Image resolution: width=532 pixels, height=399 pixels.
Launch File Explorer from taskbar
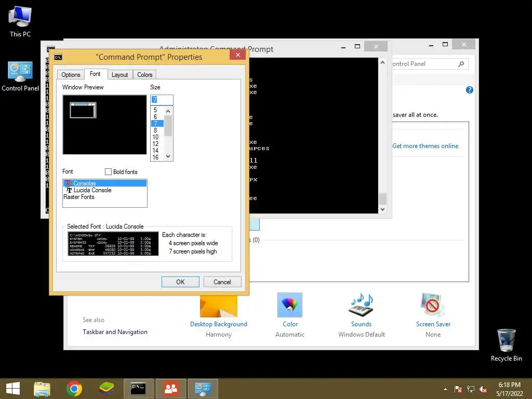(x=42, y=389)
